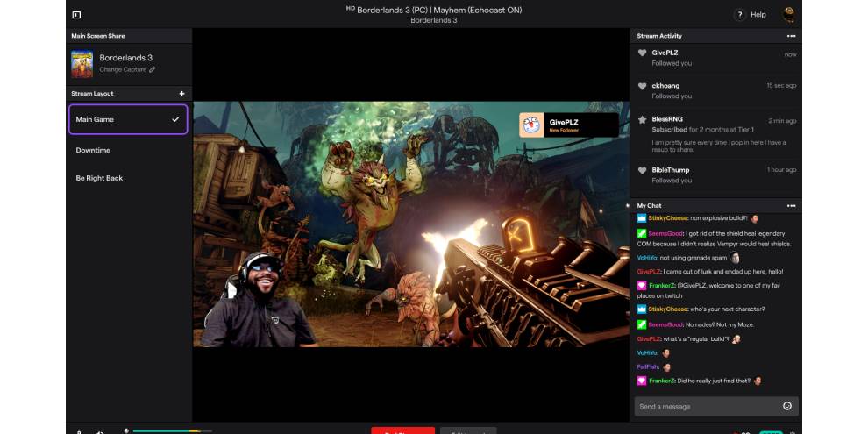Click SeemsGood name in shield heal message
The height and width of the screenshot is (434, 868).
665,233
